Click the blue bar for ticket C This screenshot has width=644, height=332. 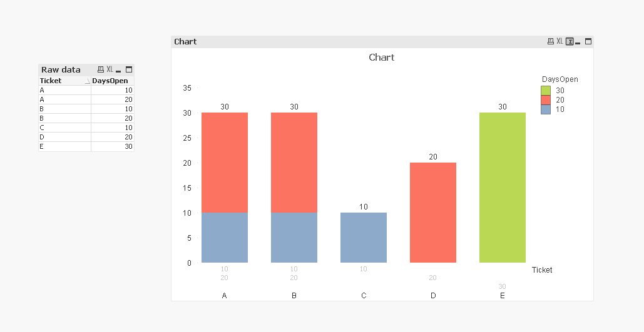[x=363, y=238]
